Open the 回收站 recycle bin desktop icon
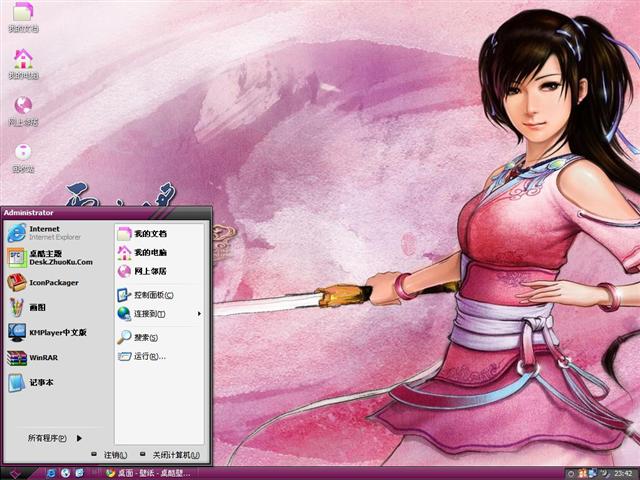Image resolution: width=640 pixels, height=480 pixels. click(x=23, y=158)
